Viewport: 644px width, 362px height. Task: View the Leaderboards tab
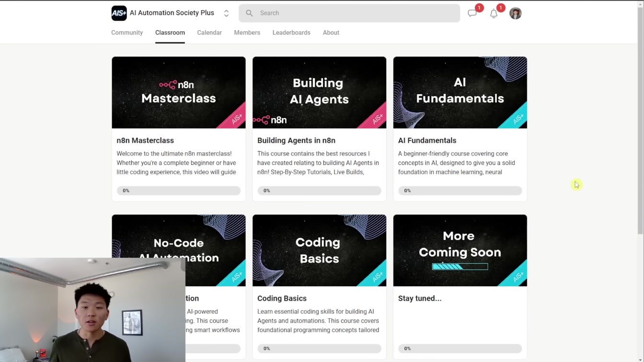[x=291, y=33]
